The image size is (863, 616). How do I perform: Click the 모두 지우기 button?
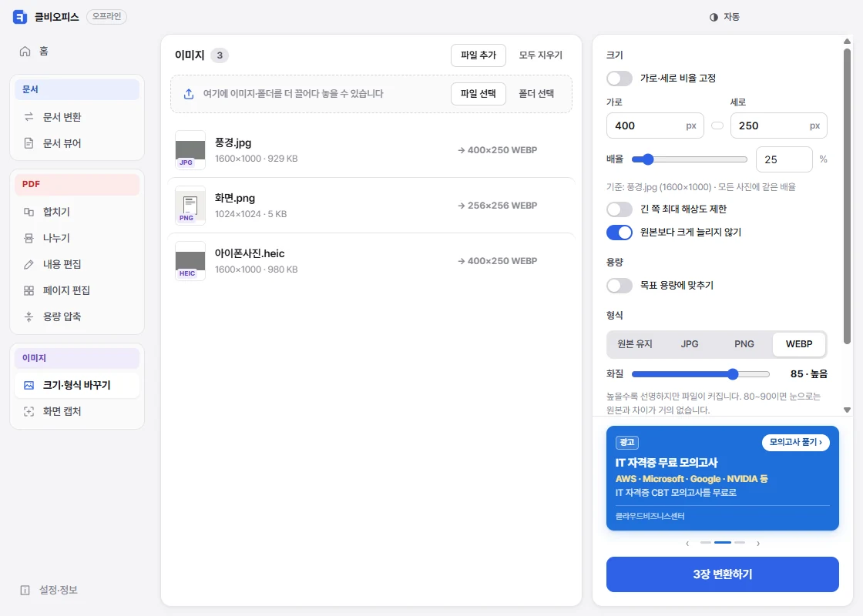540,55
